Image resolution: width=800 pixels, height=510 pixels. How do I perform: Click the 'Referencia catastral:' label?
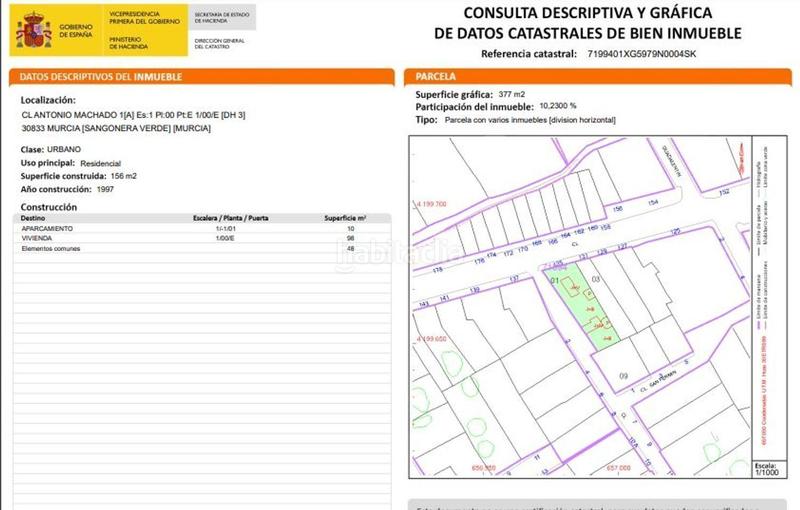coord(529,54)
